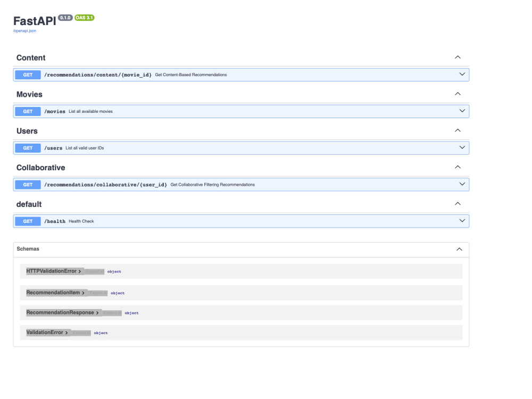This screenshot has height=399, width=532.
Task: Open the /openapi.json link
Action: click(24, 31)
